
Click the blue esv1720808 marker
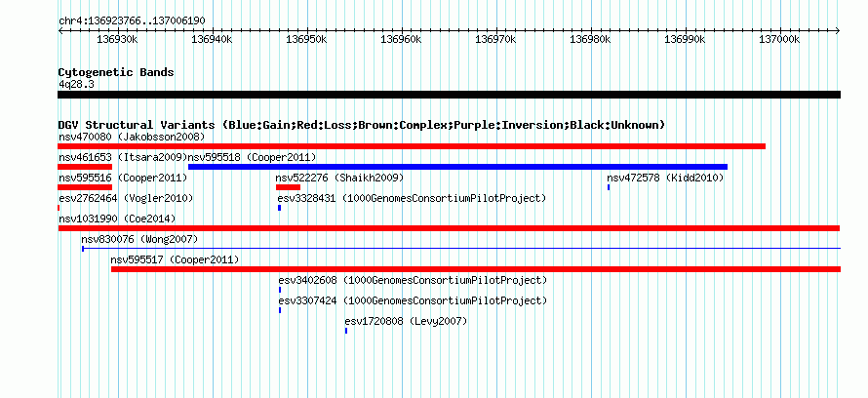coord(346,331)
